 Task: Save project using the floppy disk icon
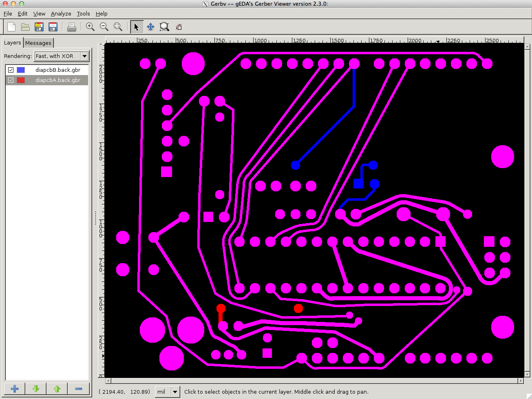click(53, 27)
